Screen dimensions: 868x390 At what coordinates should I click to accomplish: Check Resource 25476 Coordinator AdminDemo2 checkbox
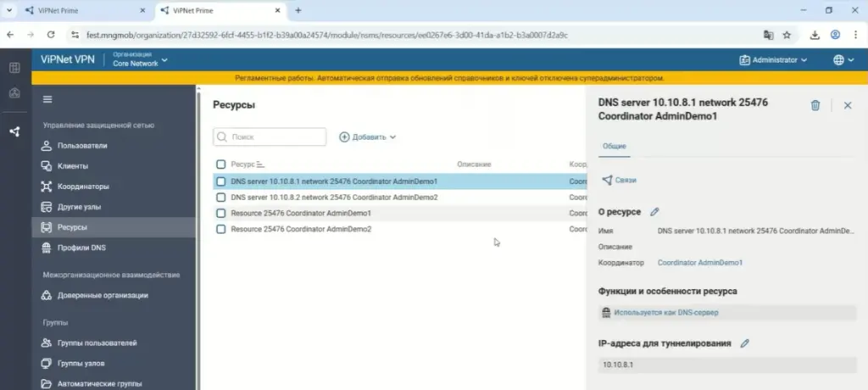(221, 229)
